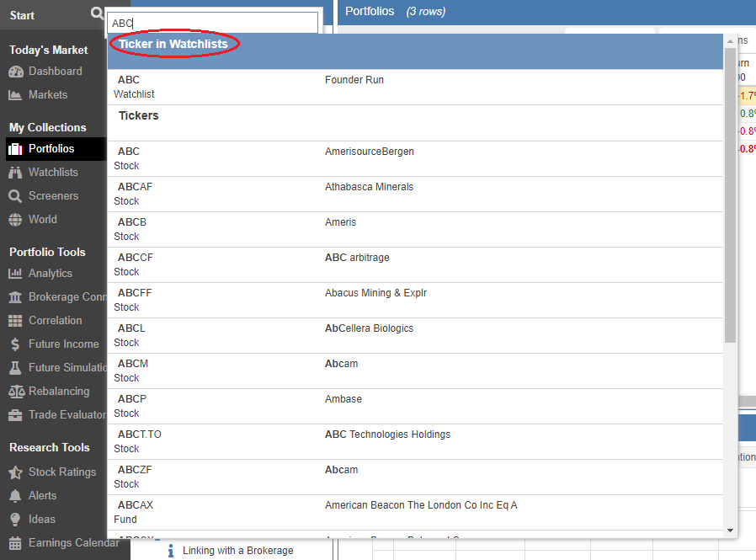The height and width of the screenshot is (560, 756).
Task: Click the Stock Ratings star icon
Action: coord(15,472)
